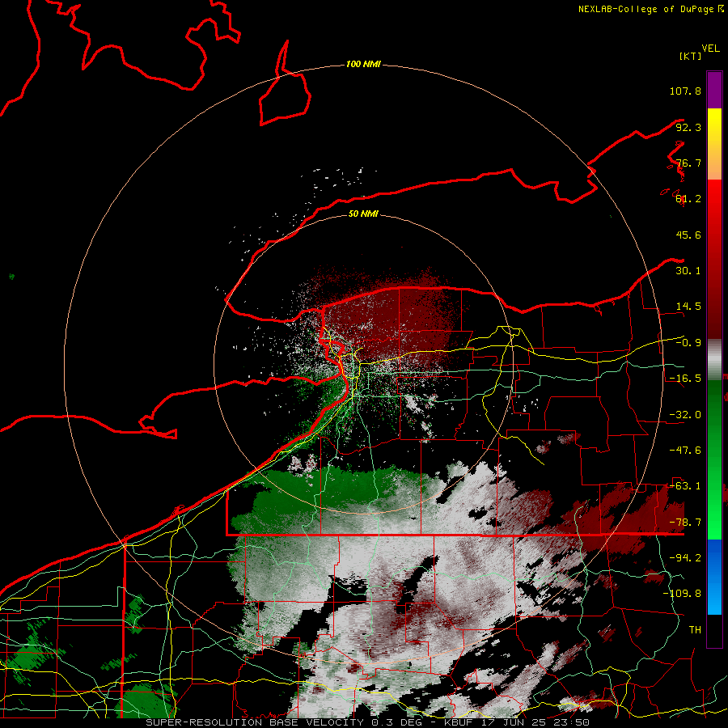Viewport: 728px width, 728px height.
Task: Click the TH label on the legend
Action: pos(695,630)
